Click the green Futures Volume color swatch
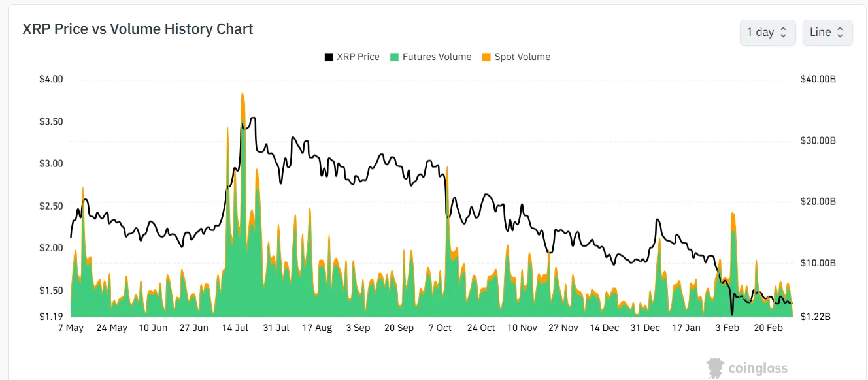The height and width of the screenshot is (380, 868). click(x=394, y=57)
